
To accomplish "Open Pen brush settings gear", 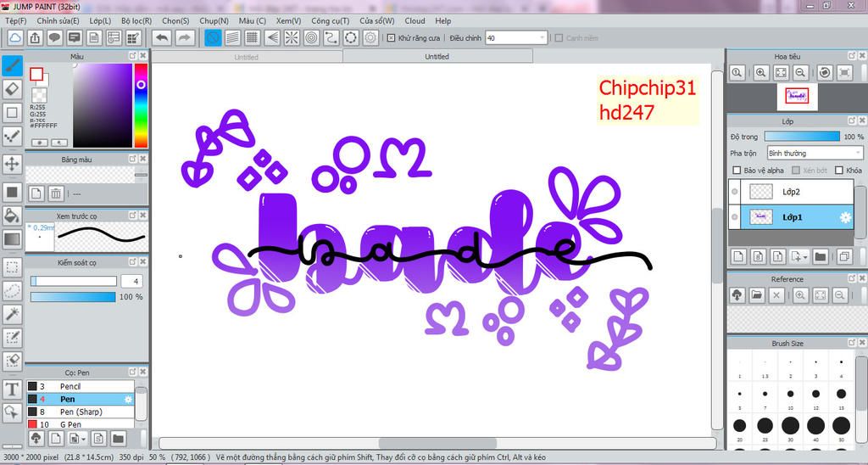I will [129, 399].
